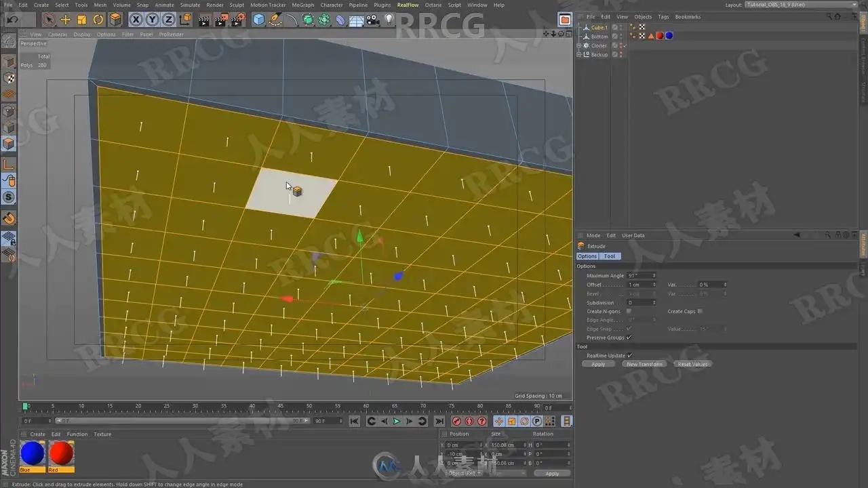This screenshot has height=488, width=868.
Task: Open viewport Cameras menu
Action: (57, 34)
